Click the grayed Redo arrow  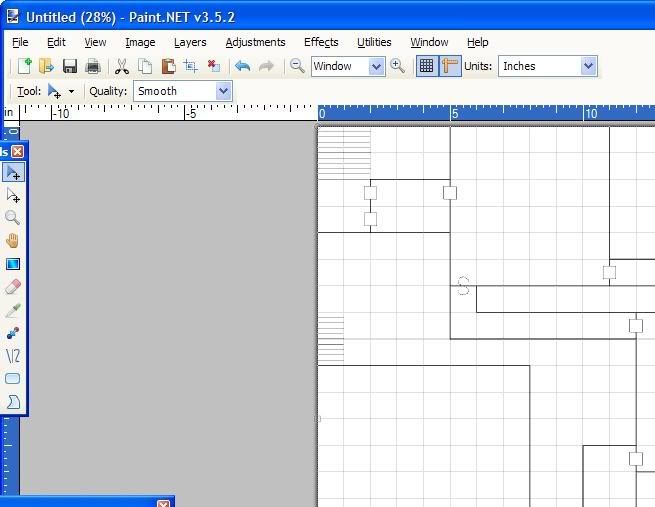coord(266,66)
